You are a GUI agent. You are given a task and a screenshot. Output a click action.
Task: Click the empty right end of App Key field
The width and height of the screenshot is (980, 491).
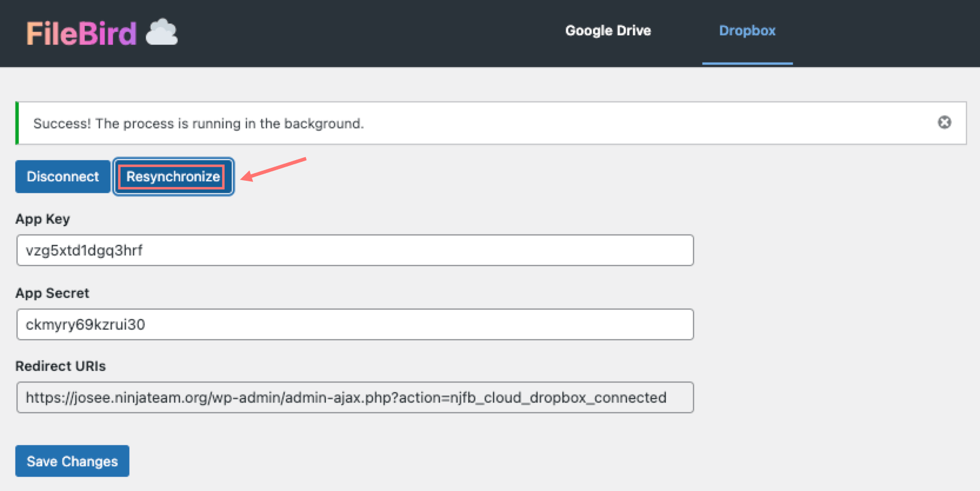pos(647,250)
